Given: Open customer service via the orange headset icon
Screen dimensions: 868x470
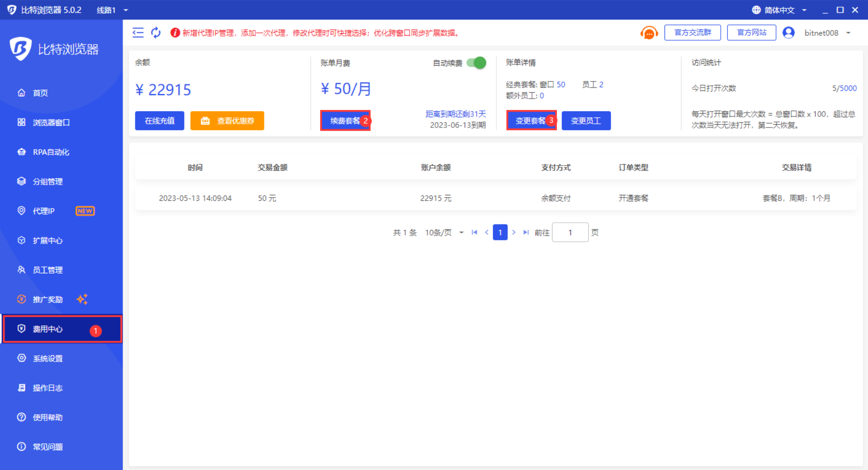Looking at the screenshot, I should (649, 33).
